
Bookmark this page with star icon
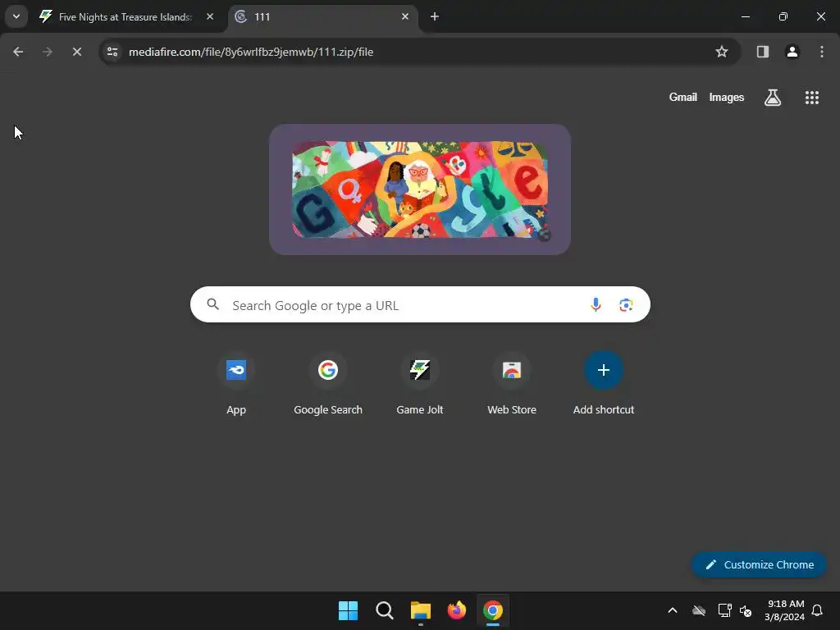[722, 52]
